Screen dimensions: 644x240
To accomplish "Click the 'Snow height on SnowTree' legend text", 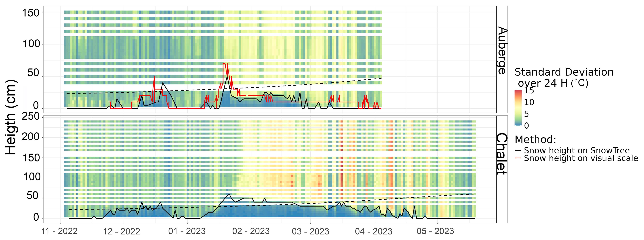I will coord(576,150).
